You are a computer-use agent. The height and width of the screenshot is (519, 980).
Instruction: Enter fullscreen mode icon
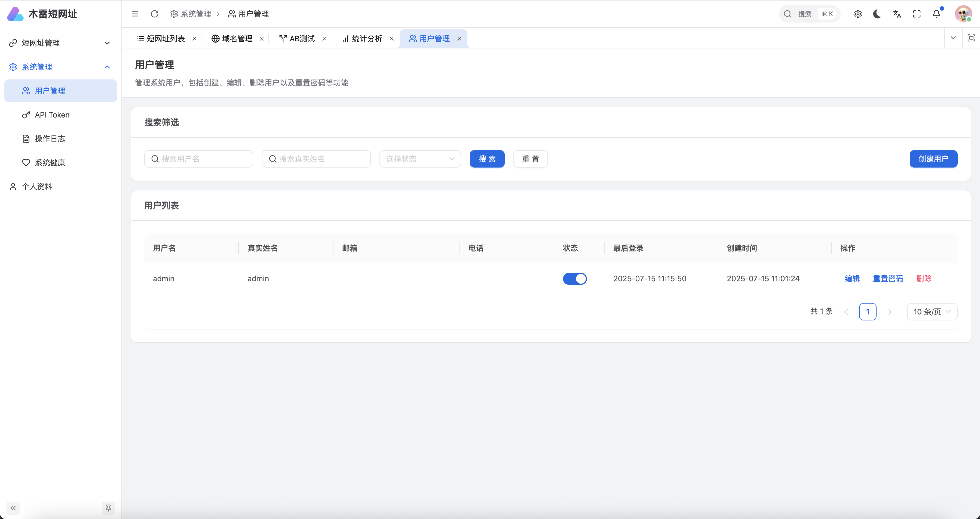(917, 14)
